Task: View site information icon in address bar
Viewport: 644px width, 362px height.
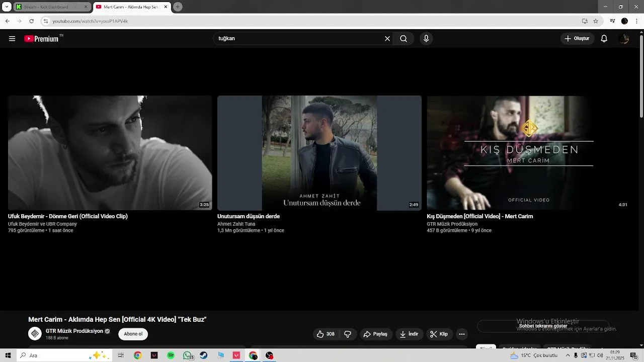Action: click(x=46, y=21)
